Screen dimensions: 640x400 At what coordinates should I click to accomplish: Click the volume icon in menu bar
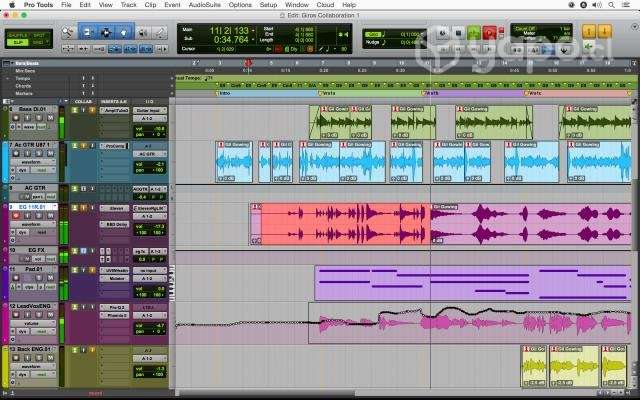(597, 5)
